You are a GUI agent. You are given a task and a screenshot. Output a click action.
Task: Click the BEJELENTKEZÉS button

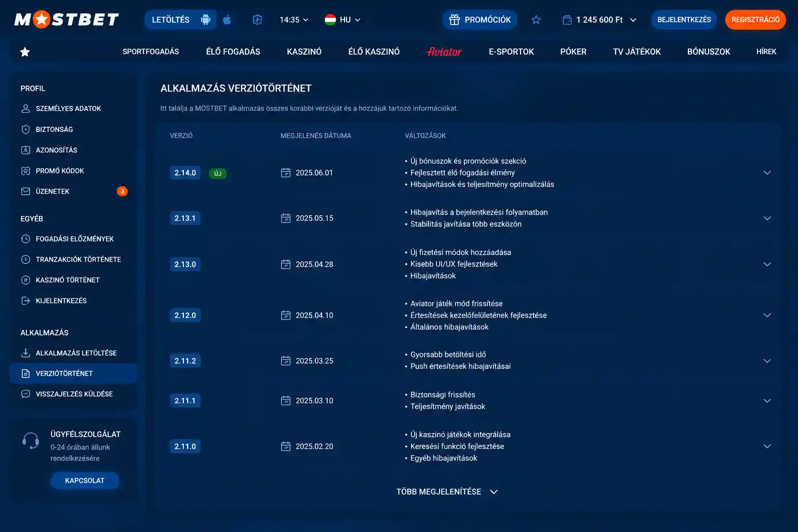click(x=684, y=20)
